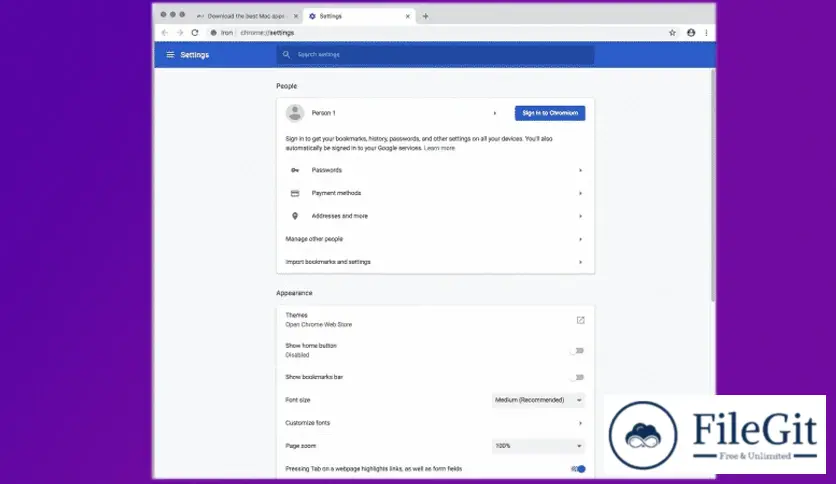Click the Search settings field

click(x=435, y=54)
